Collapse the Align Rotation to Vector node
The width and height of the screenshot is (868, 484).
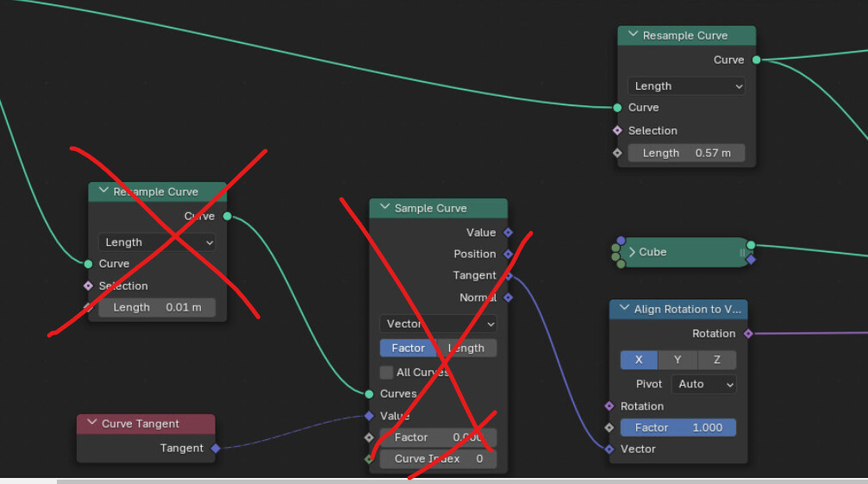pos(624,308)
